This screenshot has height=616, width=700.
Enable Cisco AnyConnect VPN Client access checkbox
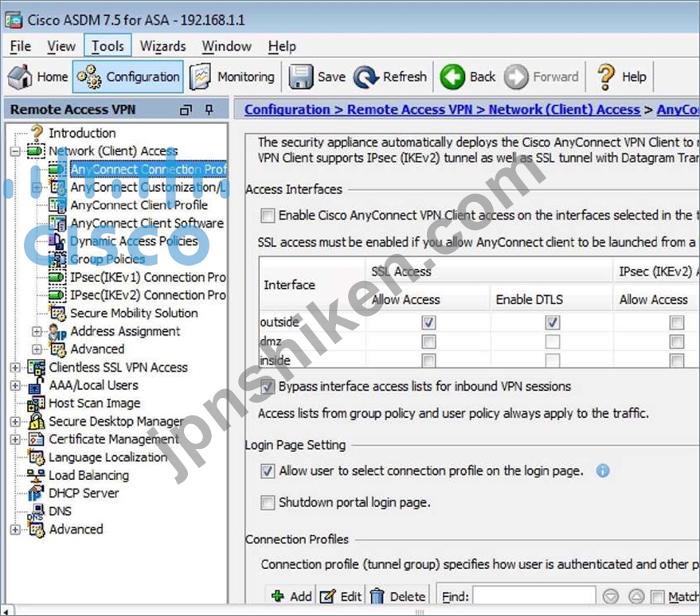[x=268, y=216]
